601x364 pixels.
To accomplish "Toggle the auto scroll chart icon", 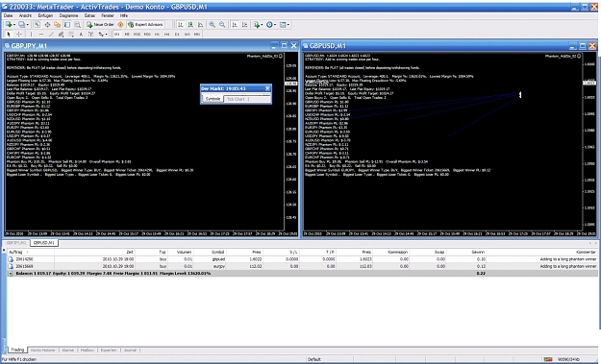I will (x=235, y=25).
